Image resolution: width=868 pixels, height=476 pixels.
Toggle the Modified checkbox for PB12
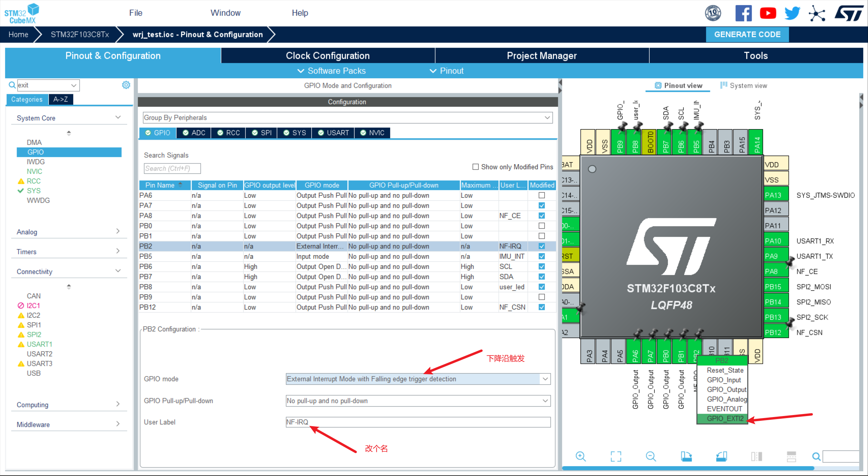(x=542, y=307)
